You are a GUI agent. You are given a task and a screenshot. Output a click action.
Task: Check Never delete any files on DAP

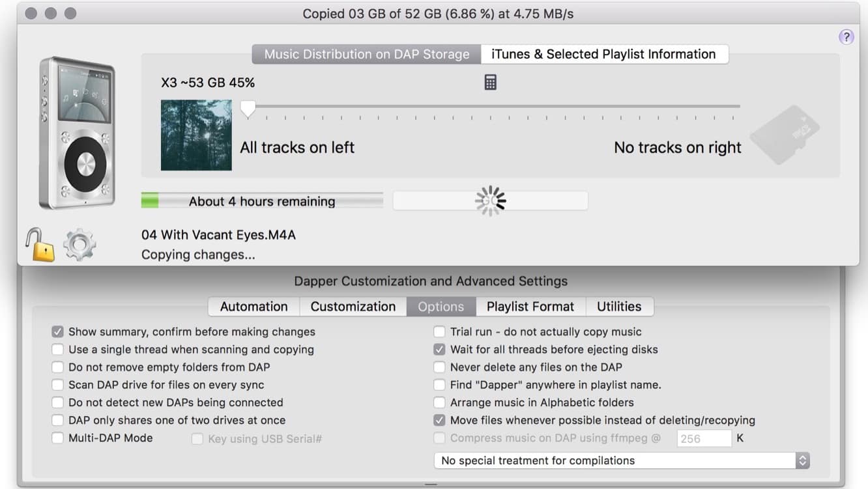click(440, 367)
